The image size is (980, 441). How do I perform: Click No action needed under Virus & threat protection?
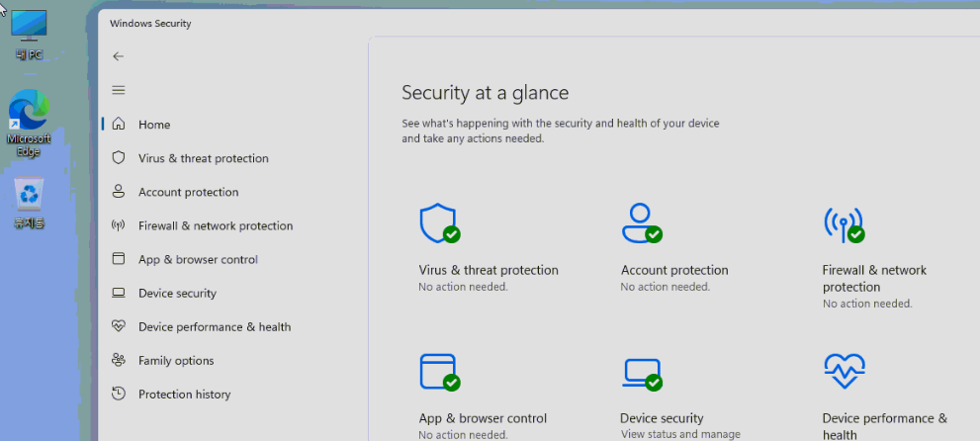point(463,287)
